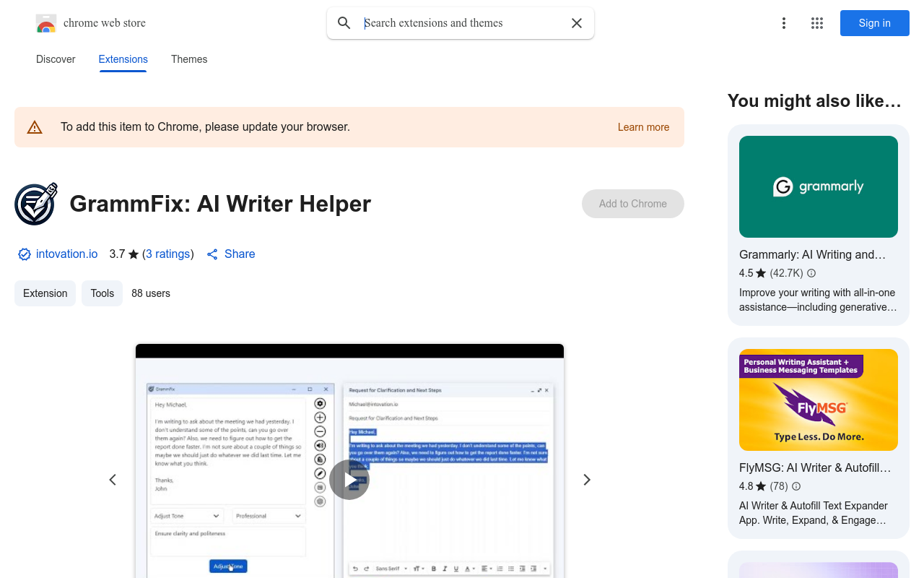This screenshot has height=578, width=924.
Task: Open the FlyMSG extension thumbnail
Action: point(819,400)
